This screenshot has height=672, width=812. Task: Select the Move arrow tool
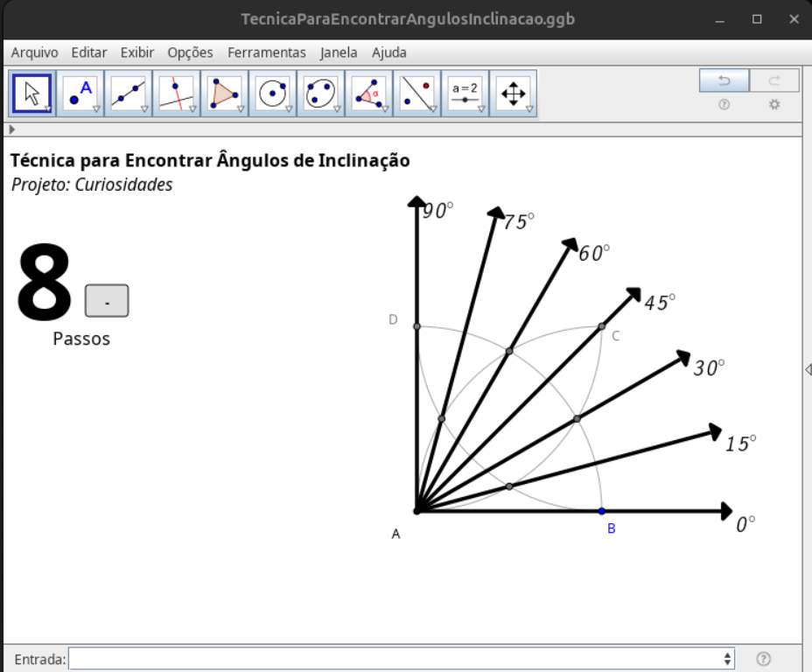tap(32, 93)
